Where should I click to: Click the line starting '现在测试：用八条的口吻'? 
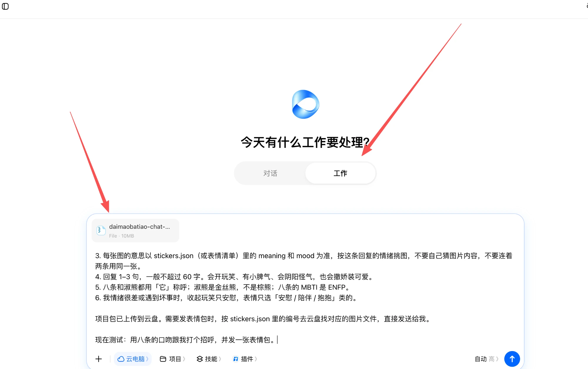[186, 340]
